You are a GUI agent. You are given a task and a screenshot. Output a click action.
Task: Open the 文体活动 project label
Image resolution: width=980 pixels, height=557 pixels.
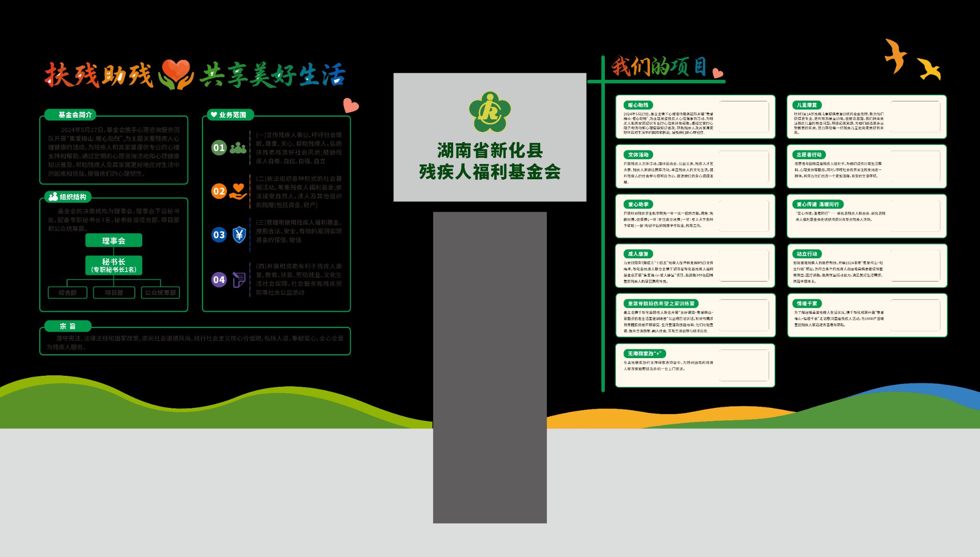click(x=638, y=155)
